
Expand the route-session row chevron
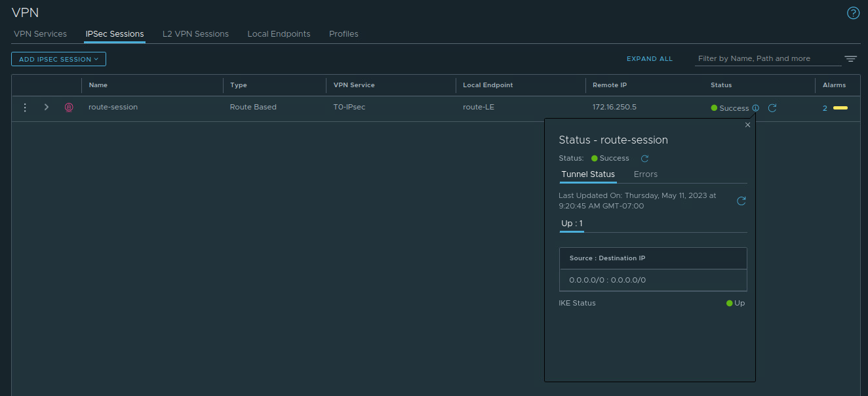[x=46, y=108]
